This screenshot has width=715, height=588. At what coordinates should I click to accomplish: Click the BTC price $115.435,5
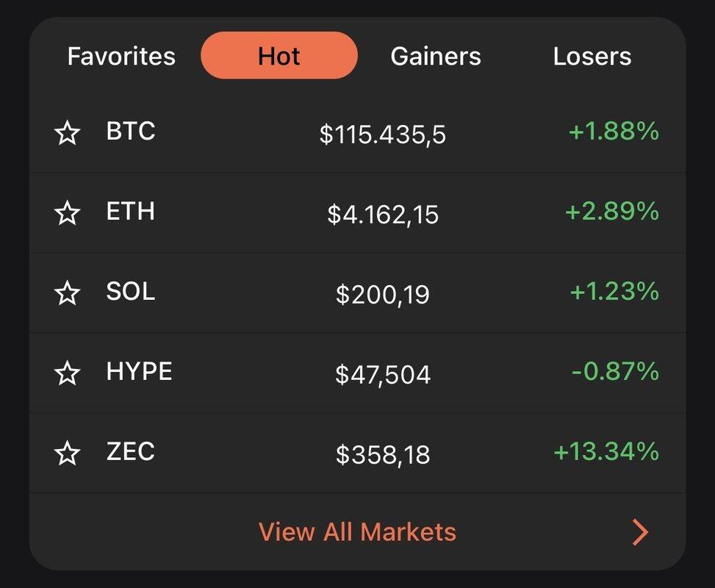(383, 135)
